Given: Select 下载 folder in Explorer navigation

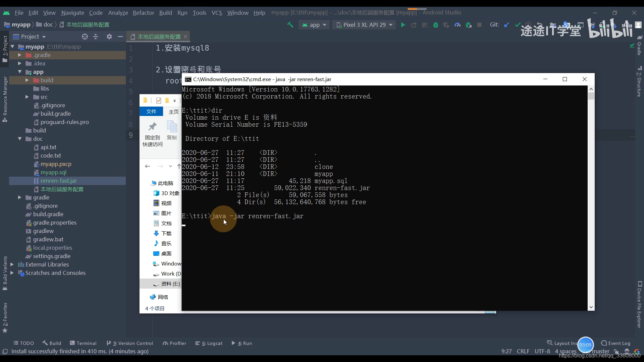Looking at the screenshot, I should click(x=163, y=234).
